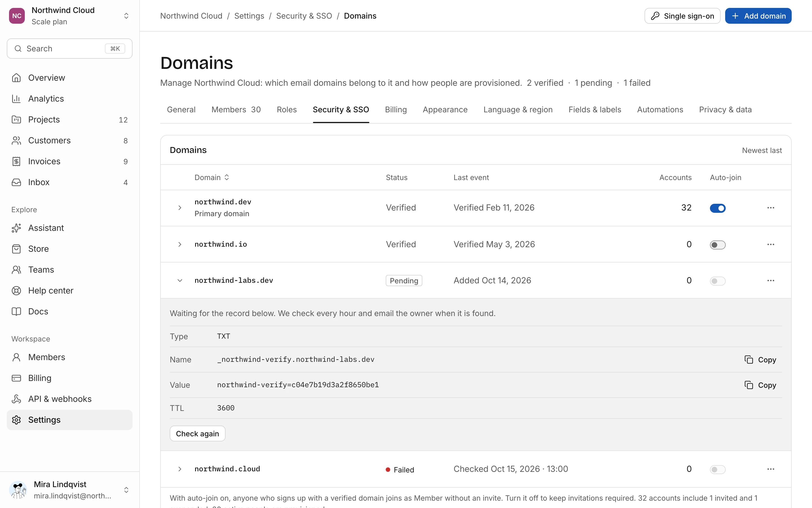Change the Newest last sort order
Viewport: 812px width, 508px height.
(x=762, y=150)
